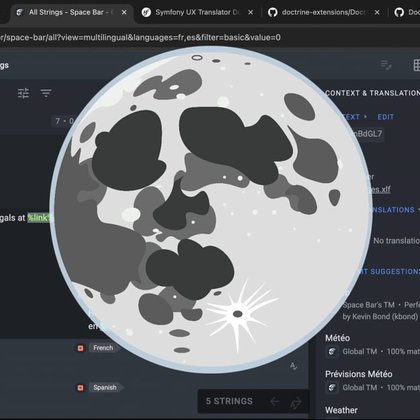420x420 pixels.
Task: Switch to the Symfony UX Translator tab
Action: click(x=197, y=12)
